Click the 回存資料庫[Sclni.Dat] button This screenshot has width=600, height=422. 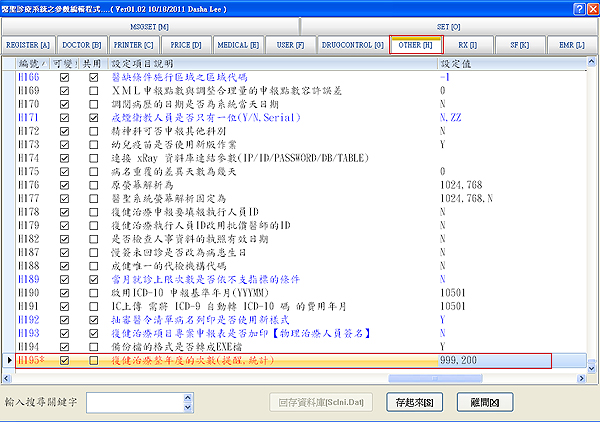click(x=319, y=403)
